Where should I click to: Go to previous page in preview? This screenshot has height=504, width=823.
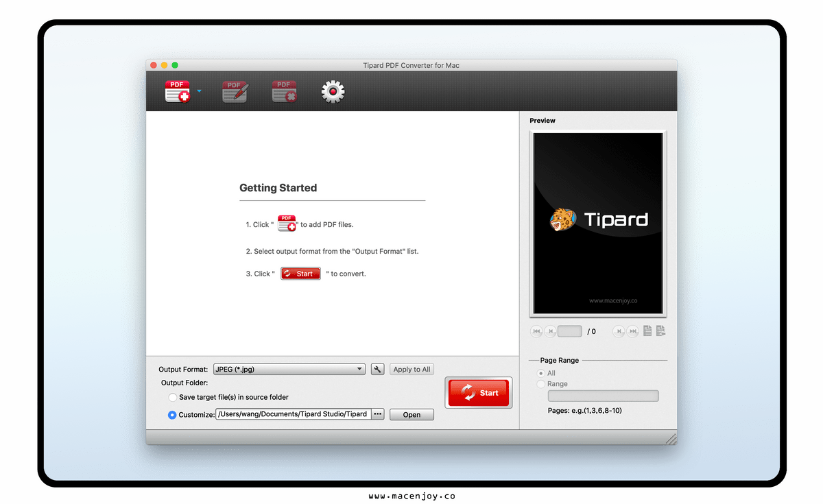(550, 331)
